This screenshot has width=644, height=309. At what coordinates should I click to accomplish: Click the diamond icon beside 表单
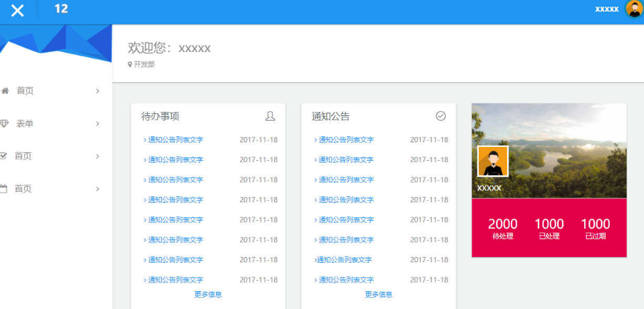tap(4, 124)
